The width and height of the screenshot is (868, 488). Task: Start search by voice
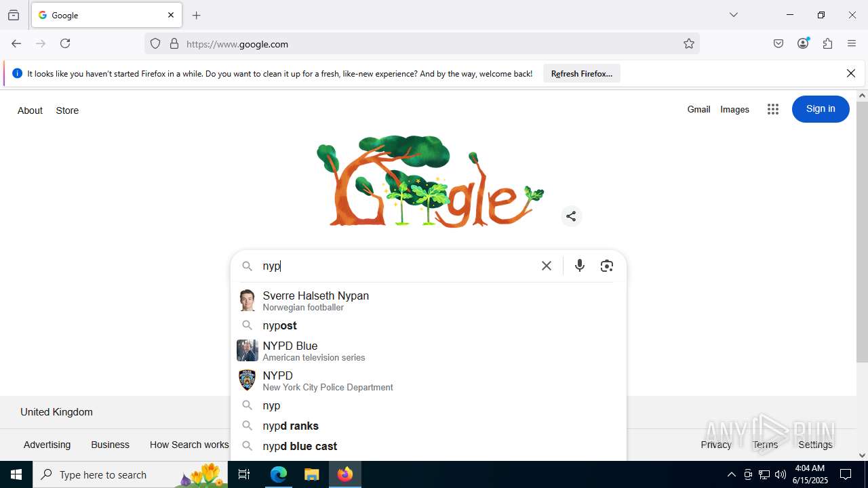[580, 266]
